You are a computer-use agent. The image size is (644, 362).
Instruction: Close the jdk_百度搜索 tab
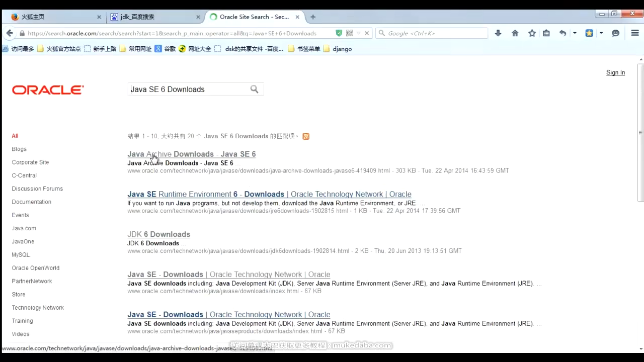coord(198,17)
